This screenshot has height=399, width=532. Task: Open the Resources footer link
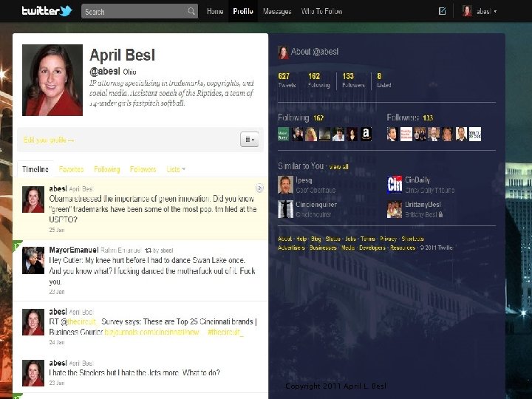pyautogui.click(x=403, y=248)
